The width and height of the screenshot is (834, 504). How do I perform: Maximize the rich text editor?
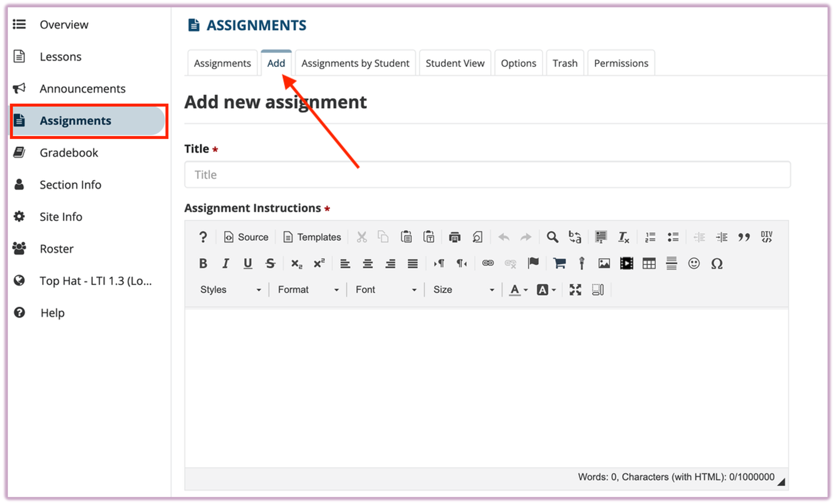coord(575,290)
